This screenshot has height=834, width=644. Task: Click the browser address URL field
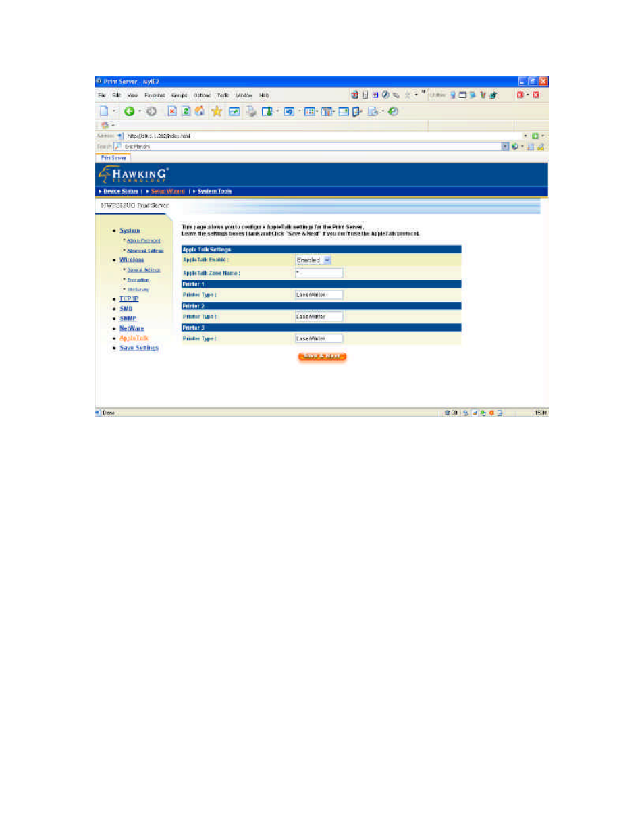(323, 136)
